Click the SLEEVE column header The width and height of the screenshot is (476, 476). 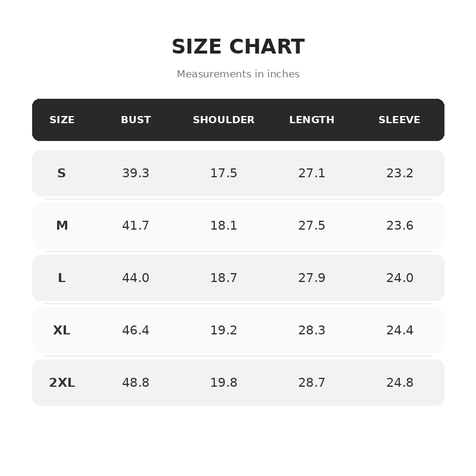399,120
